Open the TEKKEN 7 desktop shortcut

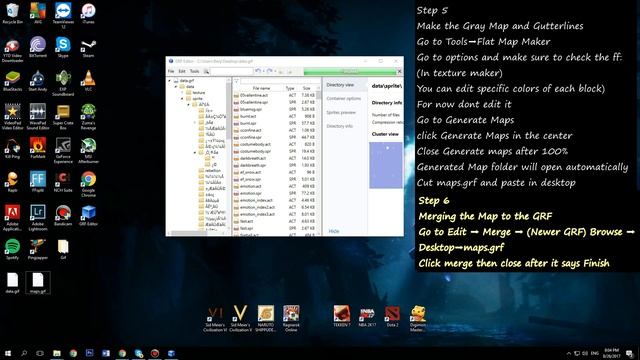342,316
